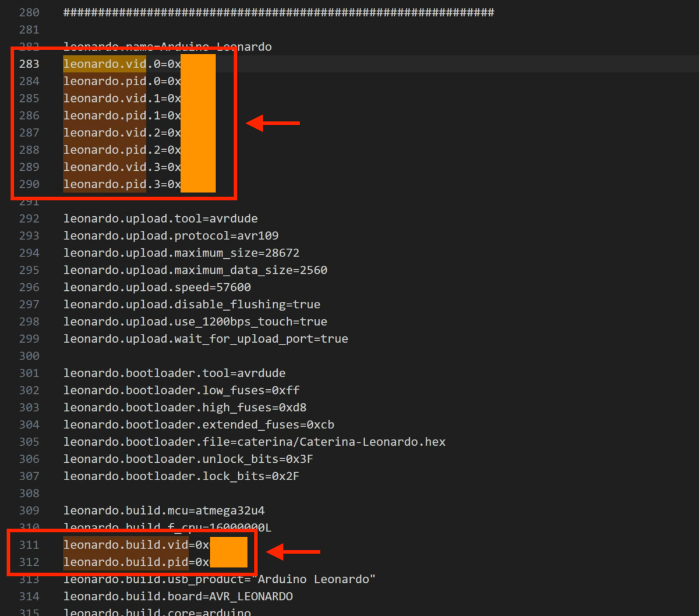Click line leonardo.upload.protocol=avr109
The height and width of the screenshot is (616, 699).
click(171, 236)
